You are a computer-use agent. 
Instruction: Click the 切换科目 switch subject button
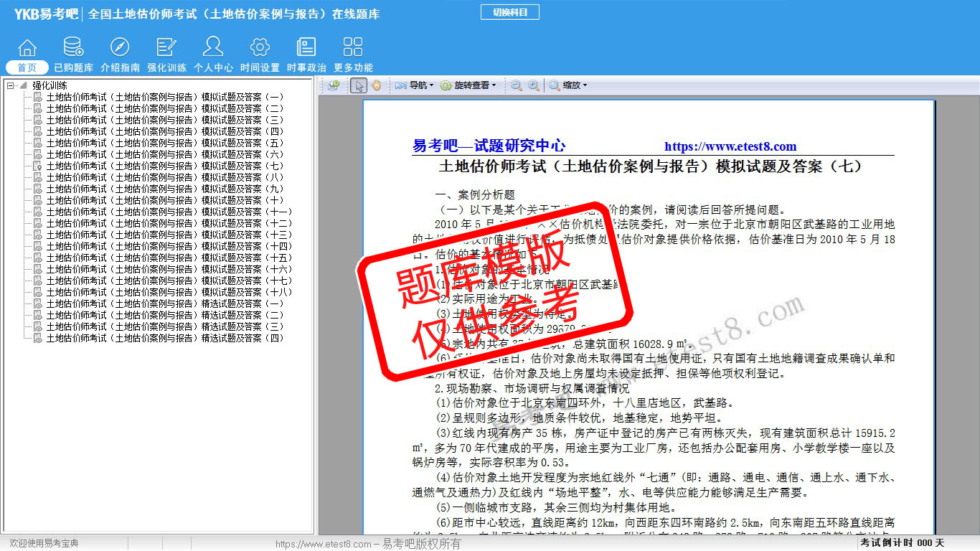coord(509,12)
